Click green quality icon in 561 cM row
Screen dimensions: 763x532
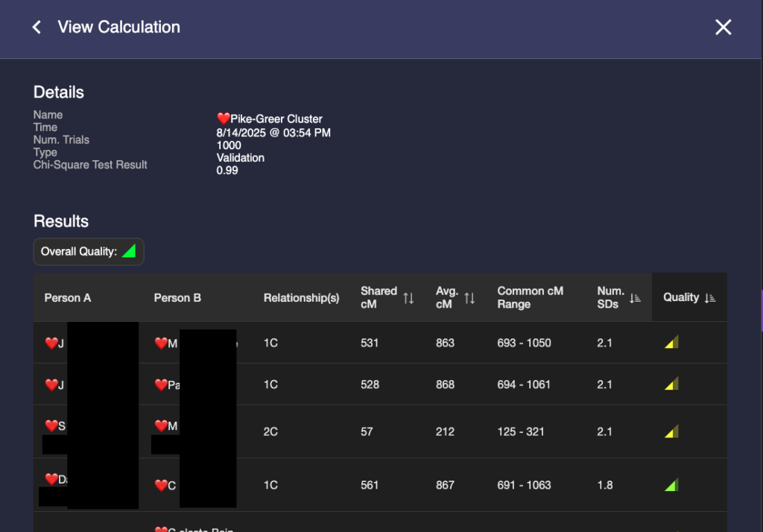671,485
